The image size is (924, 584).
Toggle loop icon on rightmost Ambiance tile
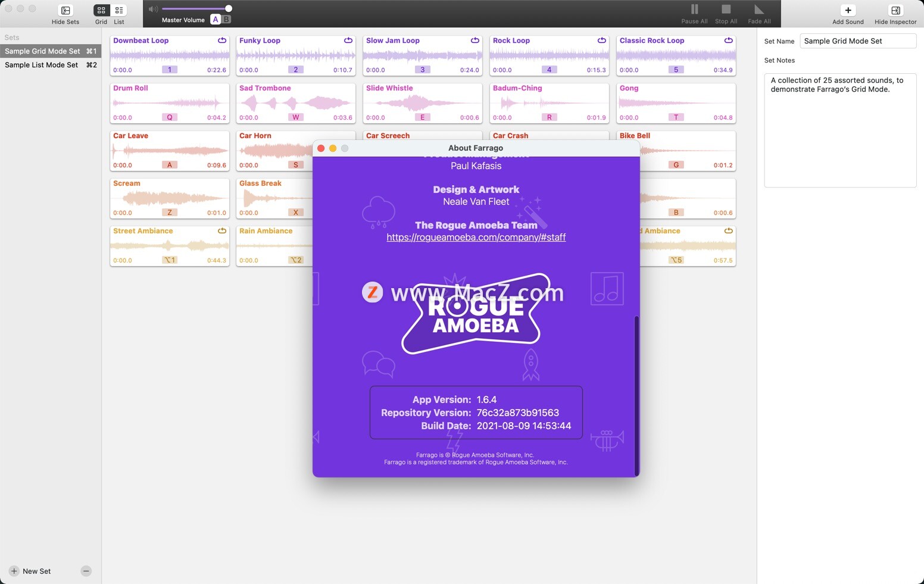point(729,231)
